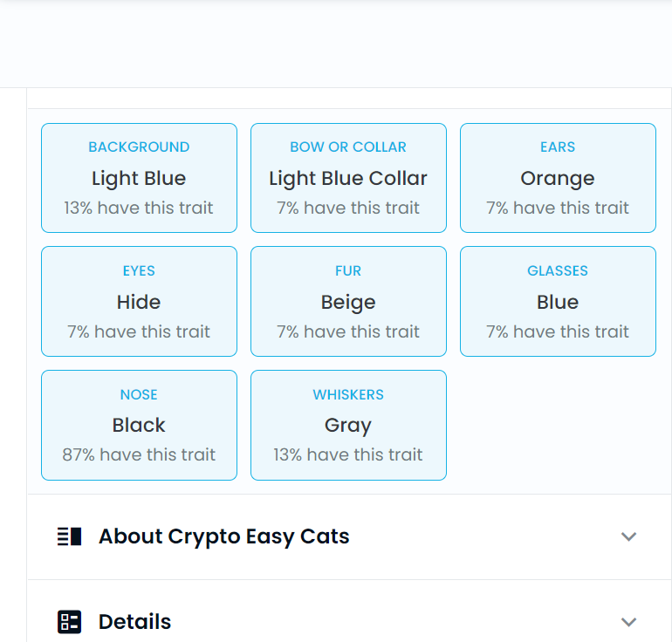Expand the About Crypto Easy Cats chevron
Screen dimensions: 672x642
628,536
